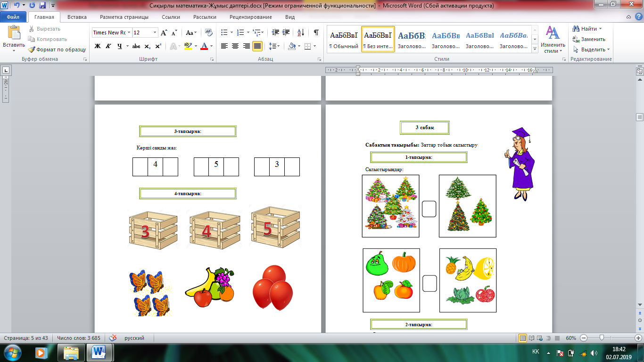This screenshot has width=644, height=362.
Task: Switch to the Вид tab
Action: pos(290,17)
